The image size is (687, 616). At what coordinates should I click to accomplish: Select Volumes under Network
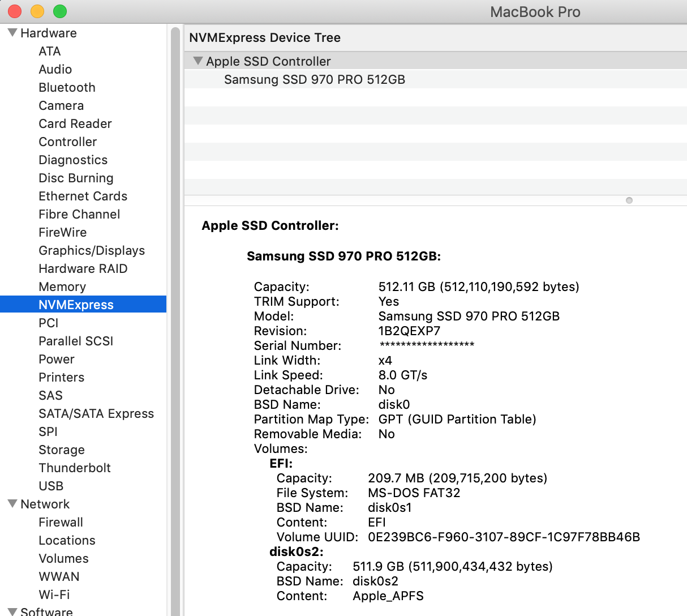[x=64, y=558]
